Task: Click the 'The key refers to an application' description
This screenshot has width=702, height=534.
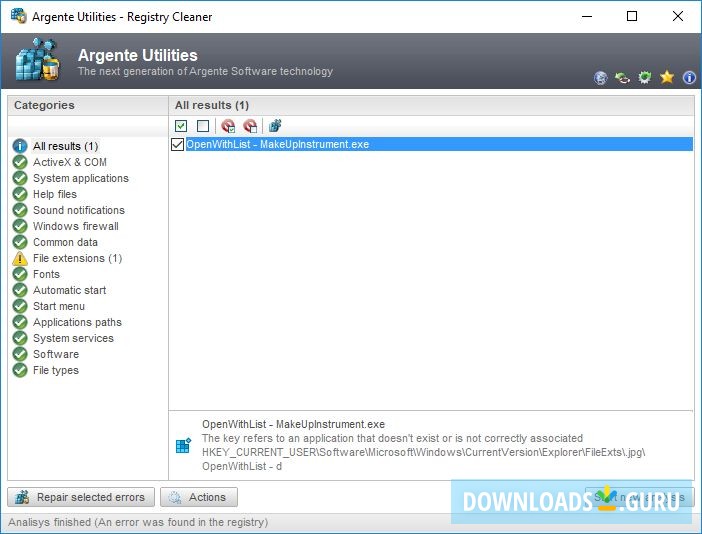Action: click(392, 438)
